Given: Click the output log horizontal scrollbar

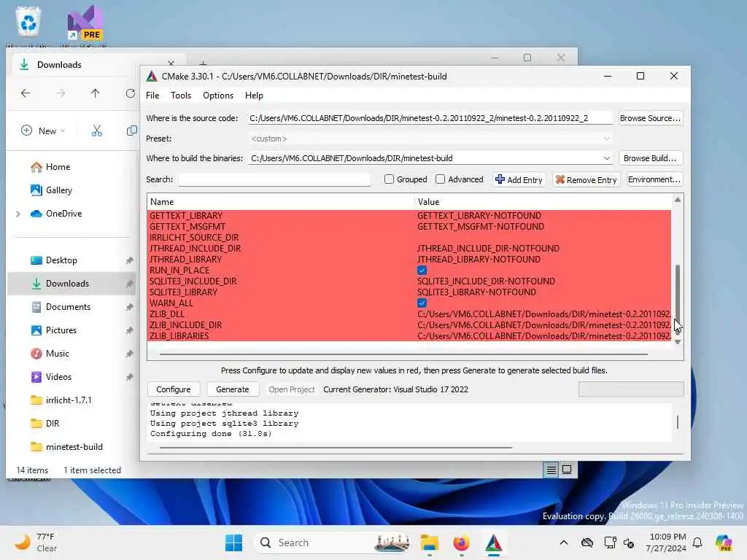Looking at the screenshot, I should tap(336, 447).
